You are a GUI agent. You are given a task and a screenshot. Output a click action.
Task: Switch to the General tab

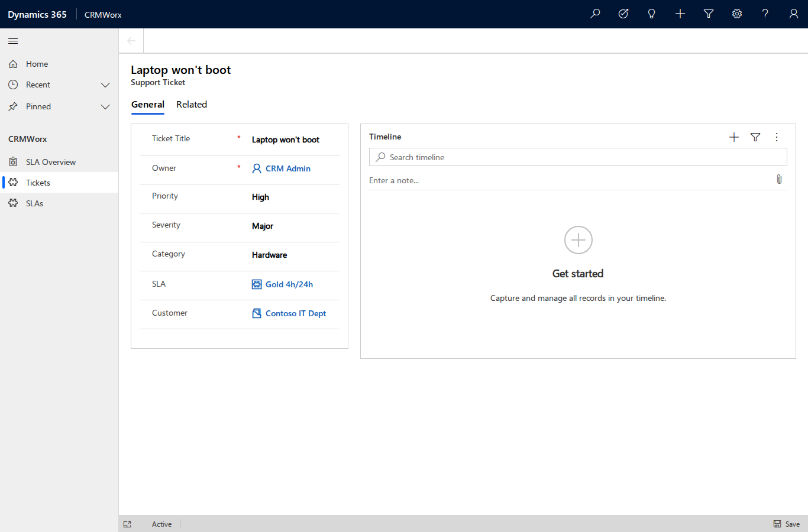point(148,105)
